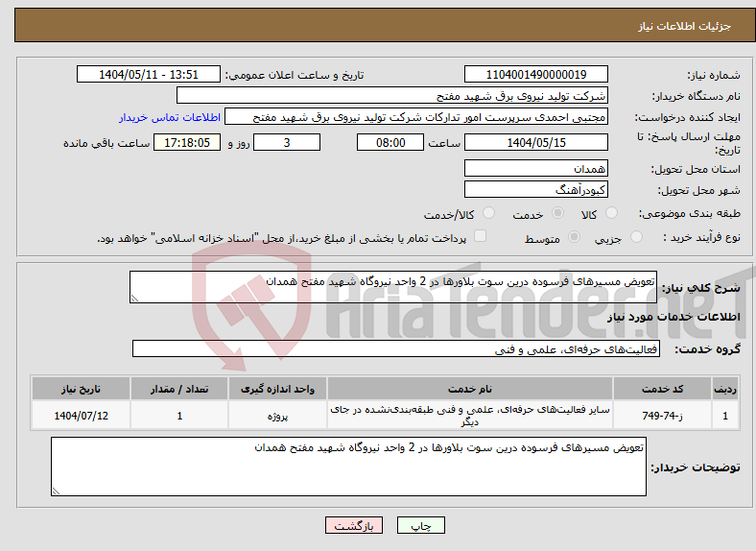
Task: Click the واحد اندازه گیری column header
Action: click(x=277, y=389)
